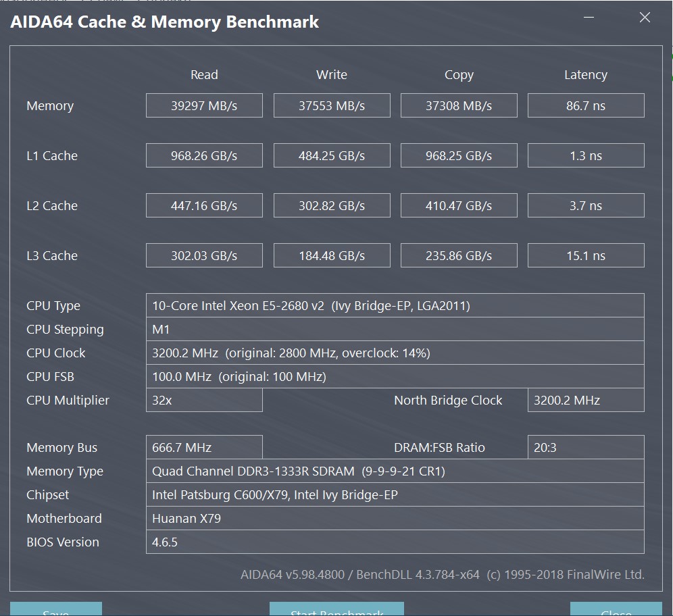Viewport: 673px width, 616px height.
Task: Click the DRAM:FSB Ratio value 20:3
Action: [586, 447]
